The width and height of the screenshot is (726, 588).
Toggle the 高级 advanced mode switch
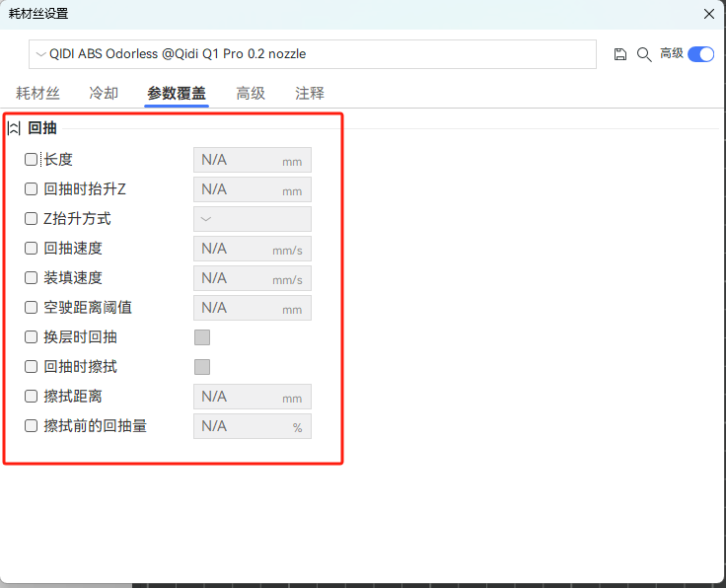point(700,54)
